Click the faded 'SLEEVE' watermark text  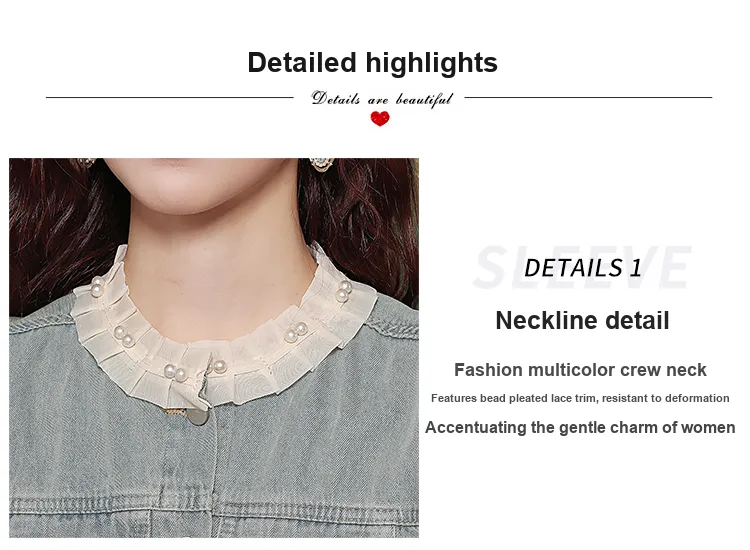[x=582, y=267]
